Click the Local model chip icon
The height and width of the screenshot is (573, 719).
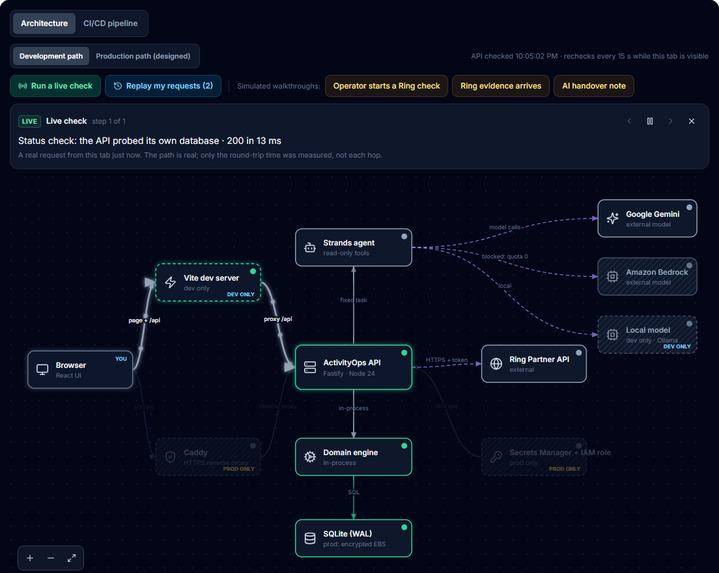click(613, 335)
